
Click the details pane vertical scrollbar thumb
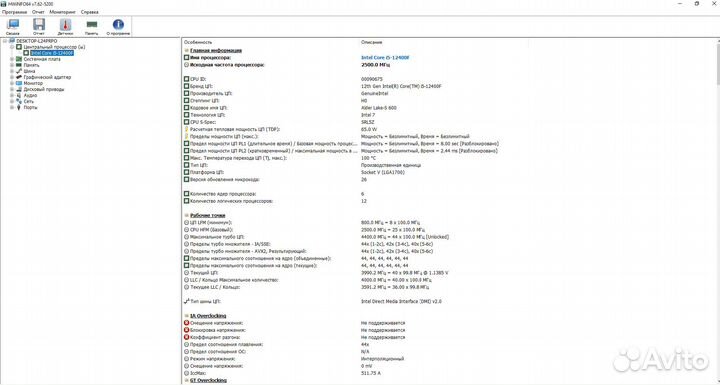click(718, 64)
